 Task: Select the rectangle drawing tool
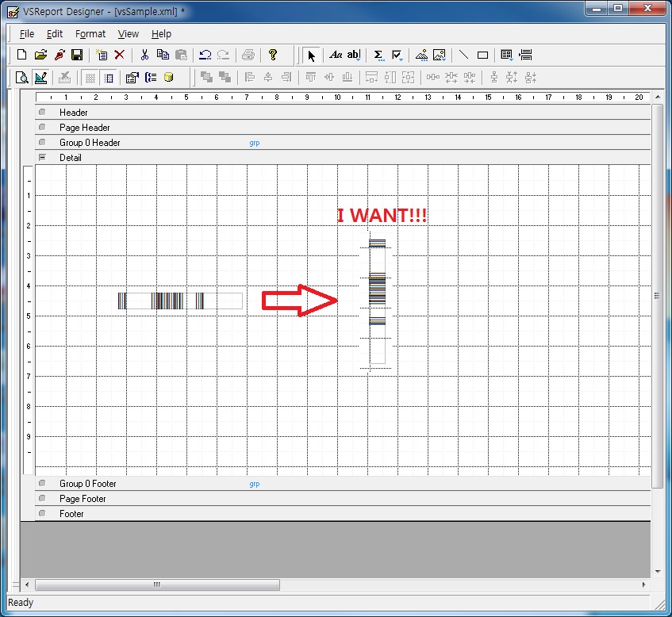pyautogui.click(x=482, y=55)
